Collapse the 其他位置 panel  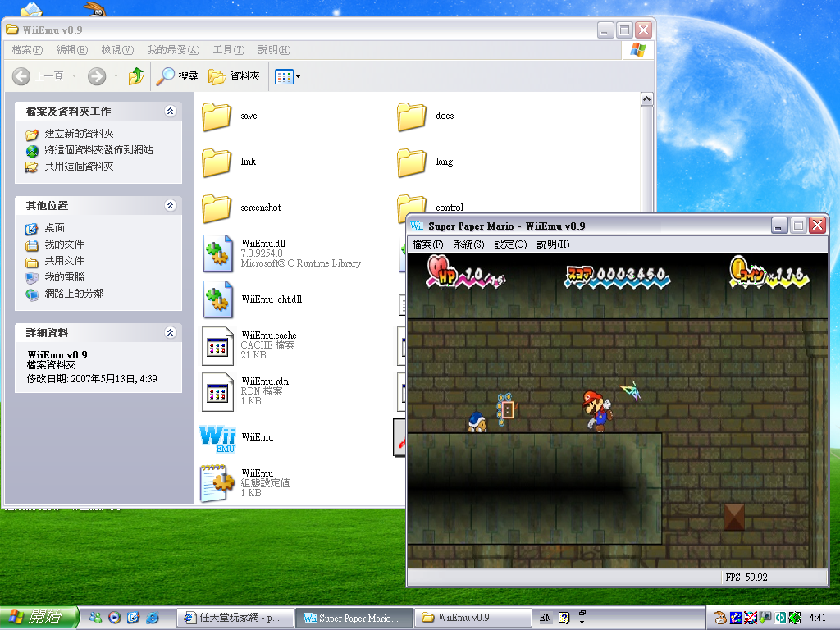(171, 205)
